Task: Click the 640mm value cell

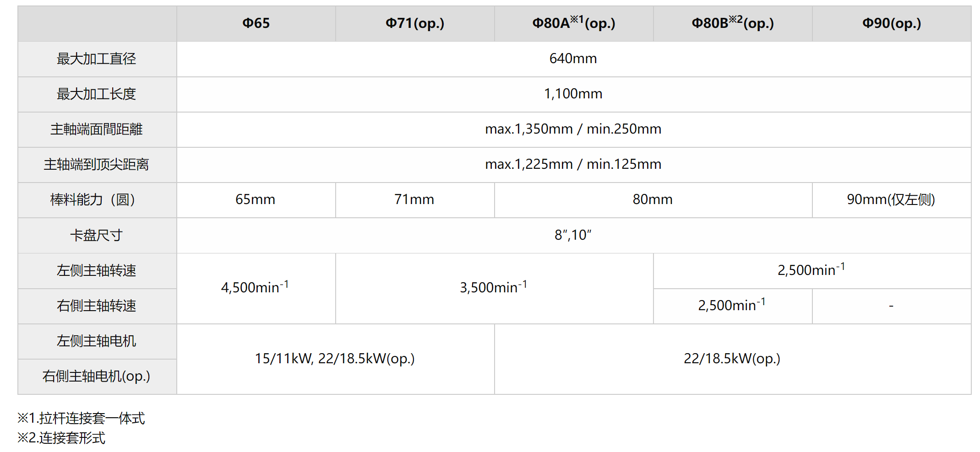Action: (573, 59)
